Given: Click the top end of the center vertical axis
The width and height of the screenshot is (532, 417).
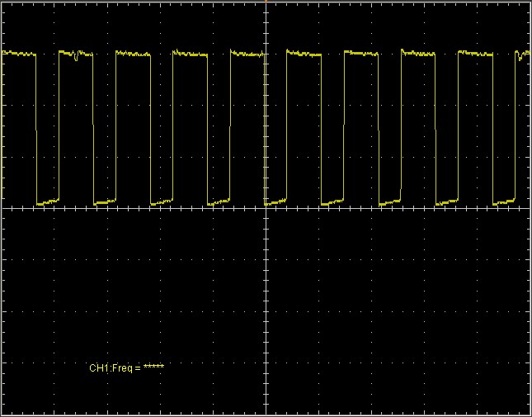Looking at the screenshot, I should click(266, 4).
